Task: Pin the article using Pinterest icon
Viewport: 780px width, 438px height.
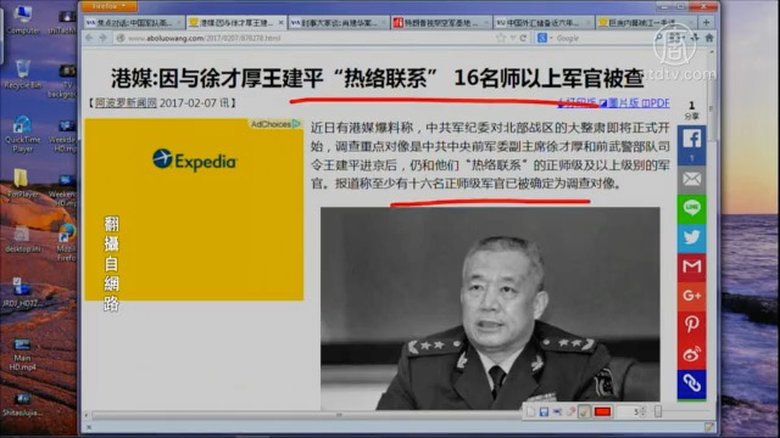Action: pyautogui.click(x=691, y=325)
